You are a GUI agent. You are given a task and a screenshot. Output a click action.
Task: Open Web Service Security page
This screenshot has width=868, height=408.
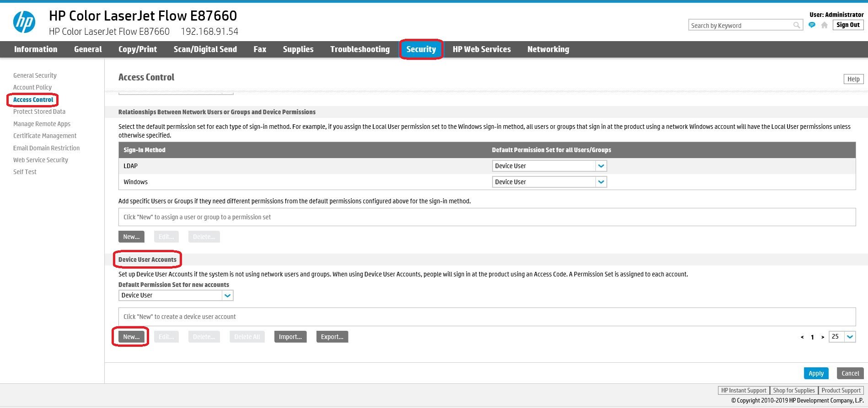coord(41,160)
